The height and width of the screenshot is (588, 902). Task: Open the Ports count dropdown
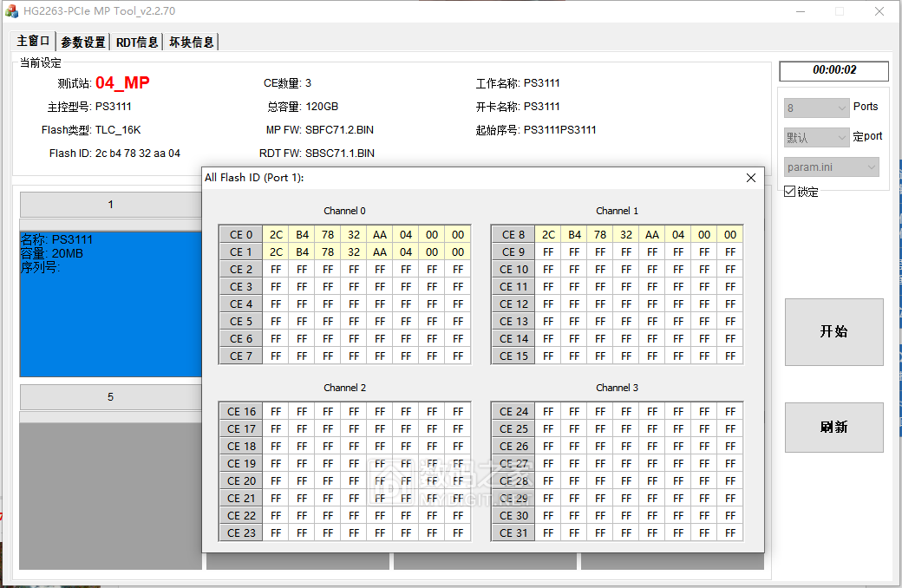(816, 108)
